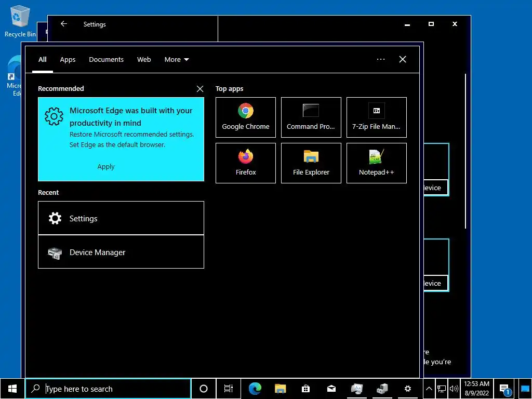This screenshot has height=399, width=532.
Task: Focus the taskbar search box
Action: (x=108, y=389)
